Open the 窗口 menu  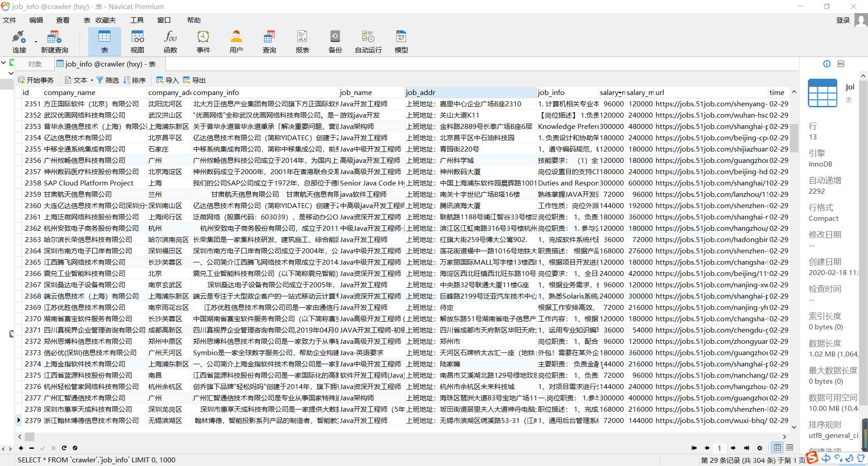pyautogui.click(x=164, y=20)
